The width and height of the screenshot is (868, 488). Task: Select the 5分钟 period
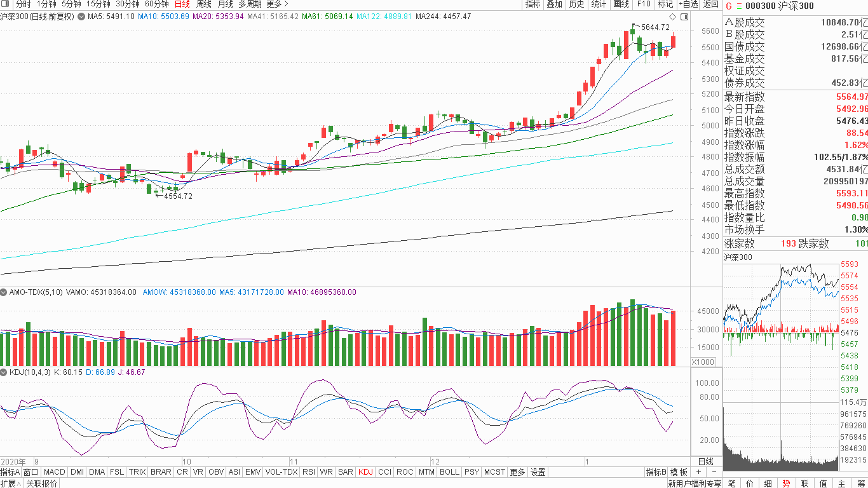(71, 4)
